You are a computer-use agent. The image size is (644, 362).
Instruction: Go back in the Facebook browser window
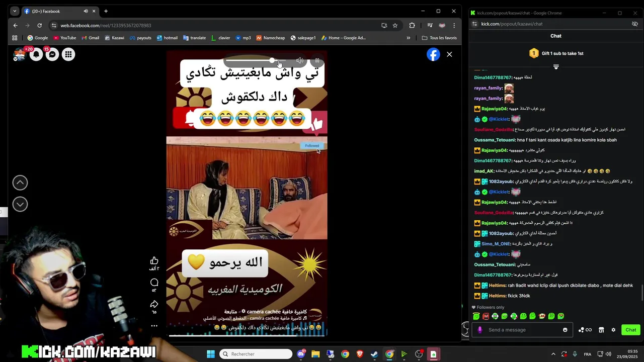(15, 25)
